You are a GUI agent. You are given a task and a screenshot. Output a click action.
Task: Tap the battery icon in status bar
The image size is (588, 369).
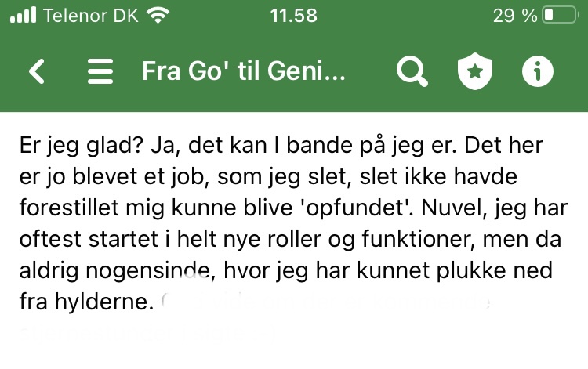(x=559, y=15)
